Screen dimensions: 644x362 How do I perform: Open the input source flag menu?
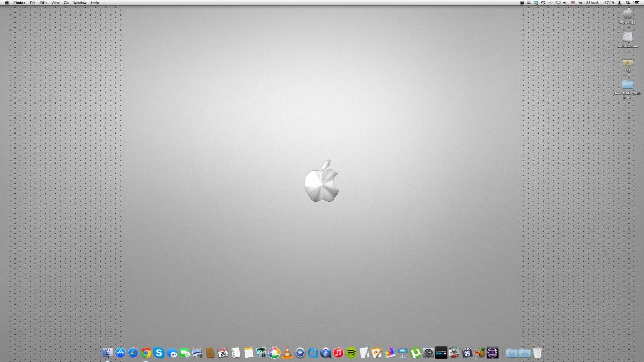(x=573, y=3)
